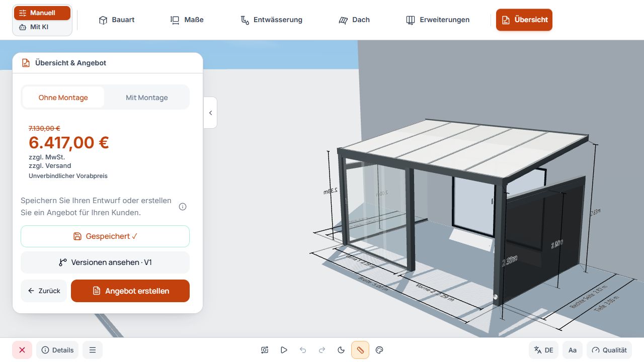Toggle dark mode with the moon icon

[x=341, y=350]
